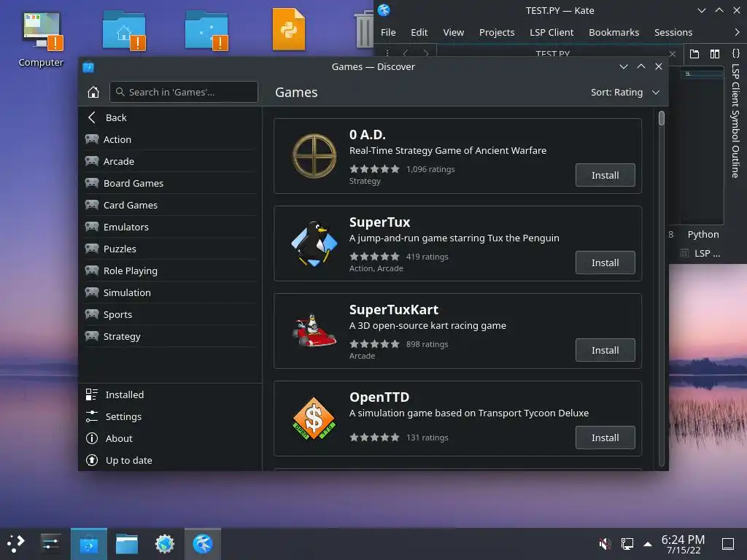Image resolution: width=747 pixels, height=560 pixels.
Task: Open the Computer desktop icon
Action: point(41,39)
